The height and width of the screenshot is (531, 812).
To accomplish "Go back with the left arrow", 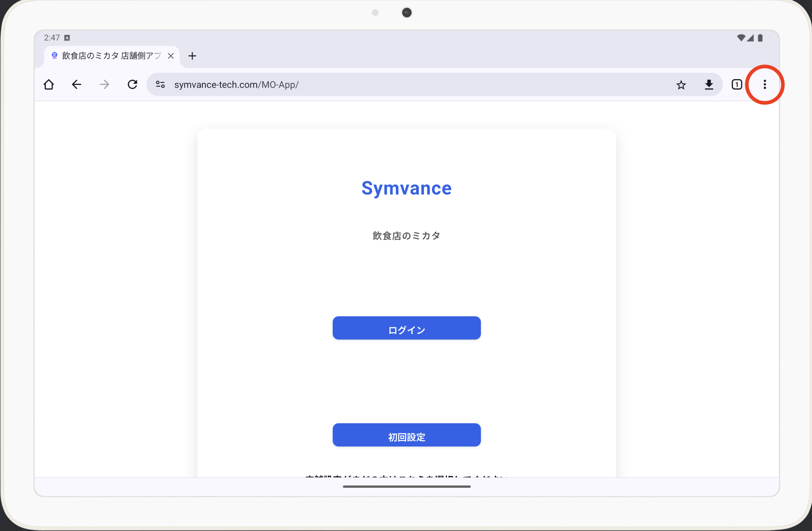I will pyautogui.click(x=76, y=84).
